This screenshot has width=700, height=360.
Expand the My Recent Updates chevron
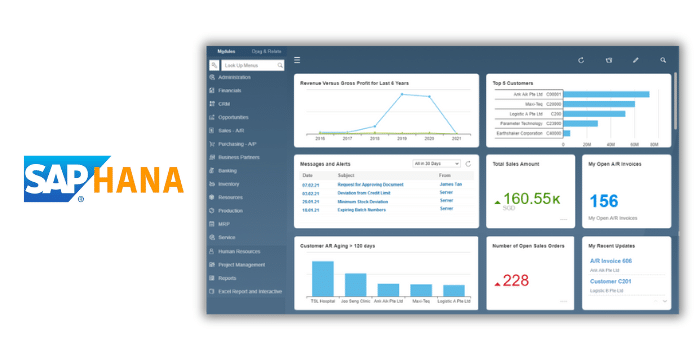point(665,301)
